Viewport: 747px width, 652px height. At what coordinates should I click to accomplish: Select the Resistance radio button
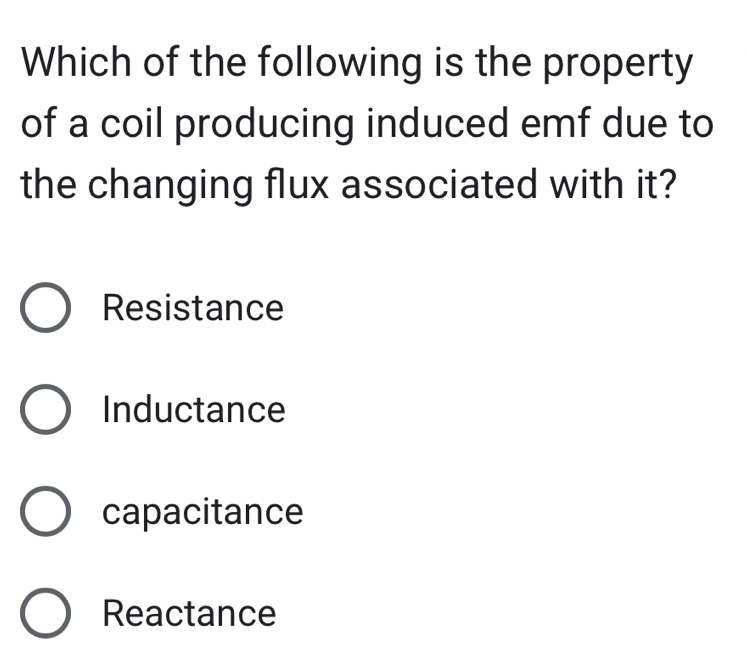pyautogui.click(x=45, y=308)
